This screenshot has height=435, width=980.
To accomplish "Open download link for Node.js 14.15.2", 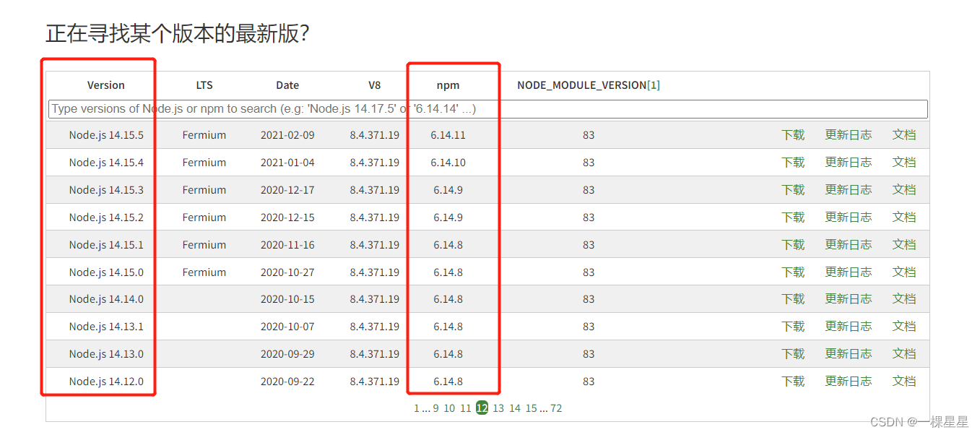I will (793, 217).
